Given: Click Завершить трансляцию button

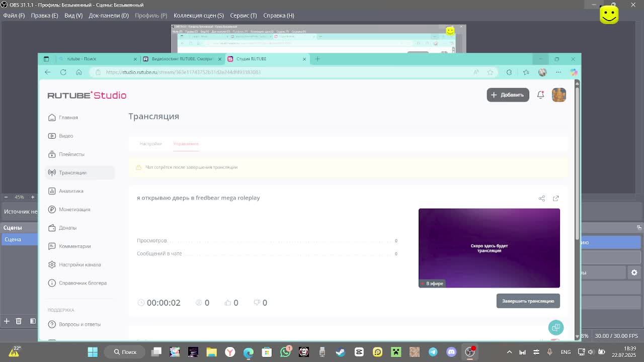Looking at the screenshot, I should click(528, 301).
